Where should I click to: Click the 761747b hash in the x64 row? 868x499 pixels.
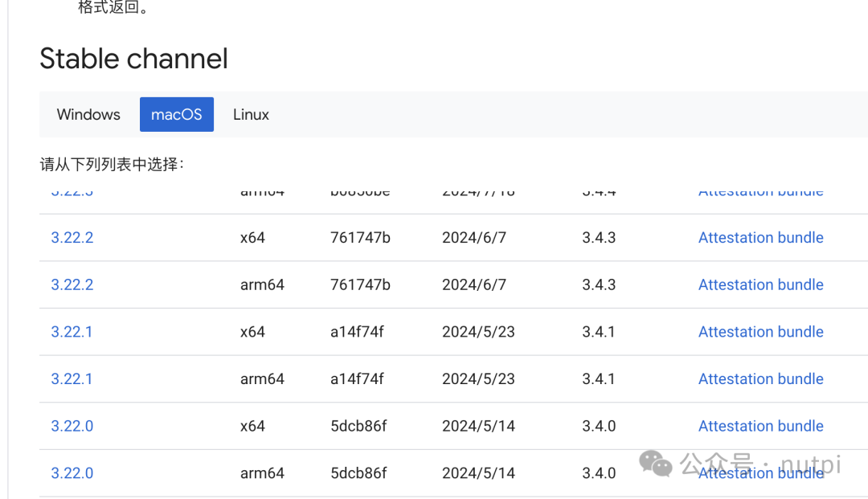(x=360, y=238)
